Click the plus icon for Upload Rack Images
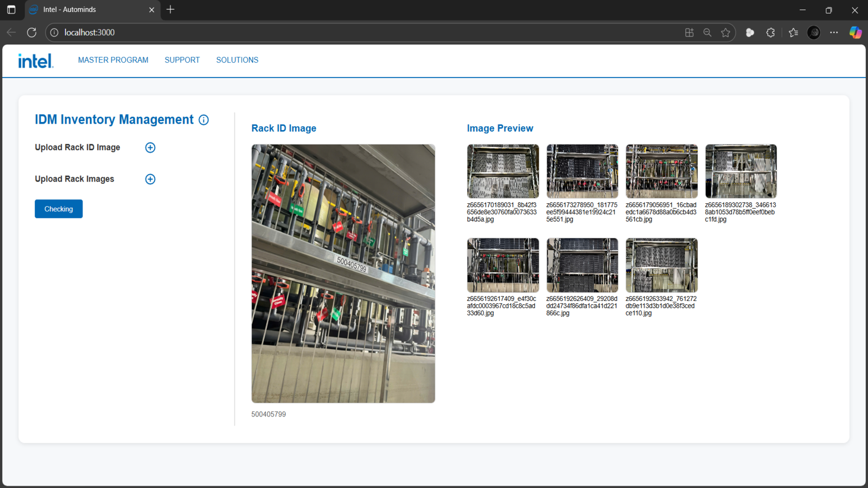This screenshot has height=488, width=868. [150, 179]
